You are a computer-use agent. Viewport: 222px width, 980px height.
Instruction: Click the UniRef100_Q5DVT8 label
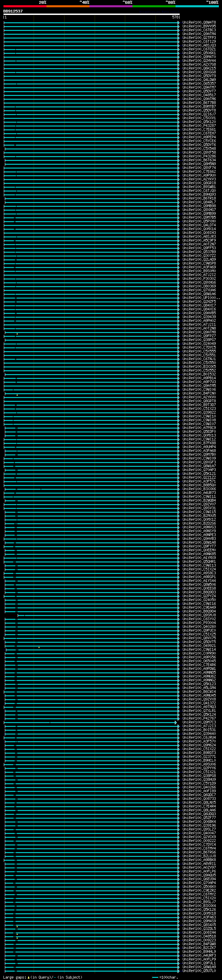(x=199, y=110)
